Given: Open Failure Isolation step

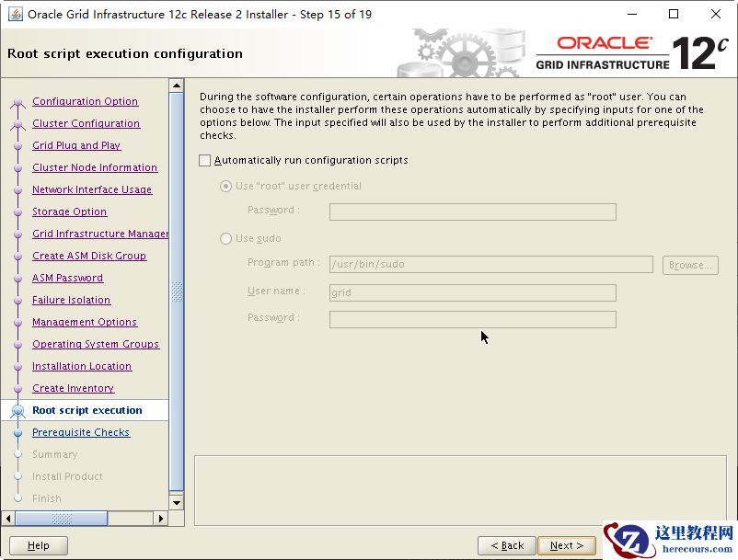Looking at the screenshot, I should (x=71, y=300).
